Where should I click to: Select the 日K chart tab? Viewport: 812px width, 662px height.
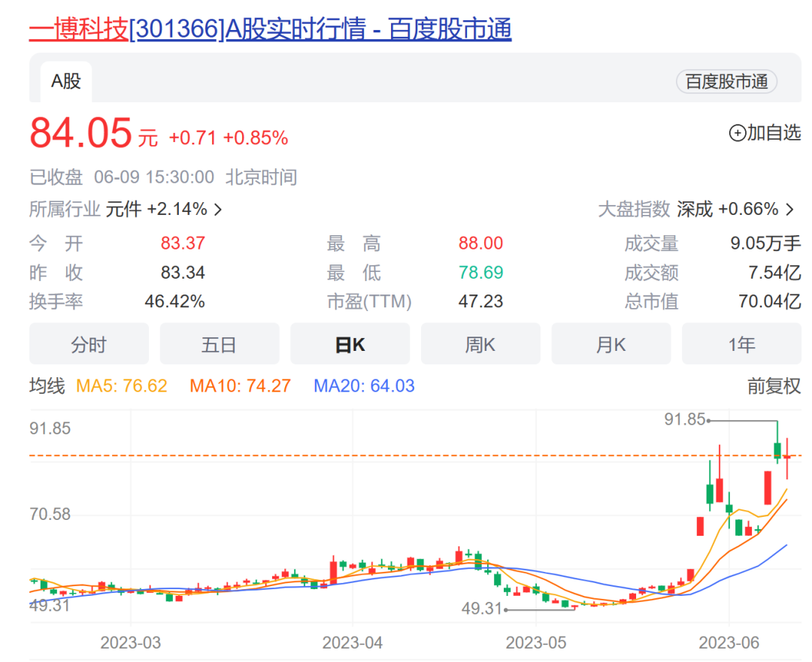(x=350, y=344)
